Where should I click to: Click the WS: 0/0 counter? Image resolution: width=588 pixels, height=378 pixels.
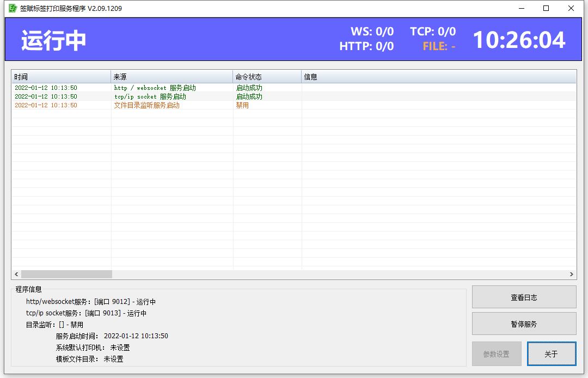(x=372, y=31)
